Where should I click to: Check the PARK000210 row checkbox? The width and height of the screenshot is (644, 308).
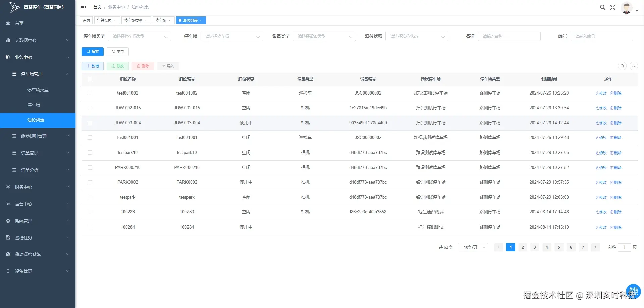point(90,168)
